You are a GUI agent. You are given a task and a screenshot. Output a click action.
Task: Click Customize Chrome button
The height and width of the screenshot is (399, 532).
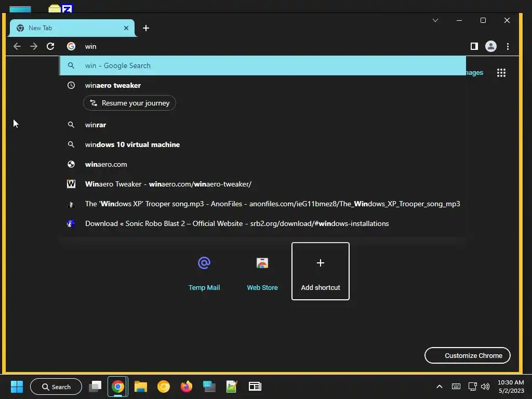(468, 355)
